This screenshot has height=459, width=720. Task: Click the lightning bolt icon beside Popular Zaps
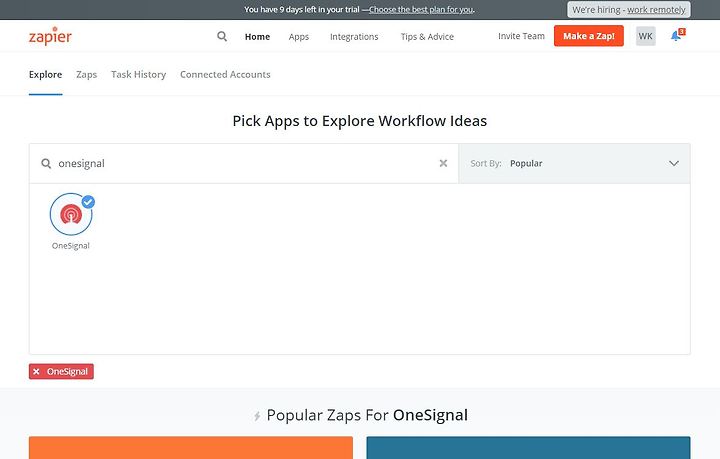(257, 416)
